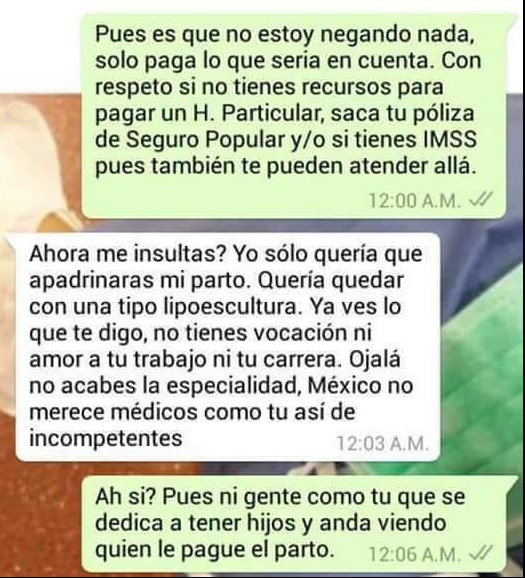Tap the 12:06 A.M. timestamp

click(415, 554)
